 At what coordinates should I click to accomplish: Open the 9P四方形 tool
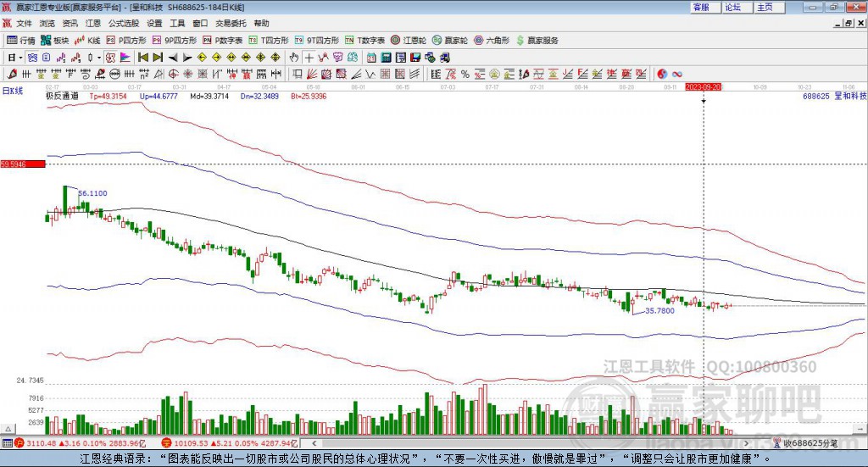pos(175,41)
